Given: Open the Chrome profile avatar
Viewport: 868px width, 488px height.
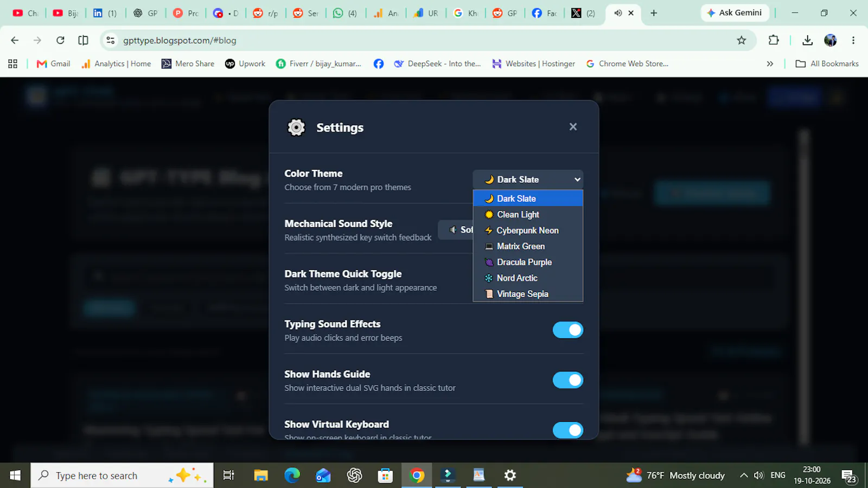Looking at the screenshot, I should [831, 40].
